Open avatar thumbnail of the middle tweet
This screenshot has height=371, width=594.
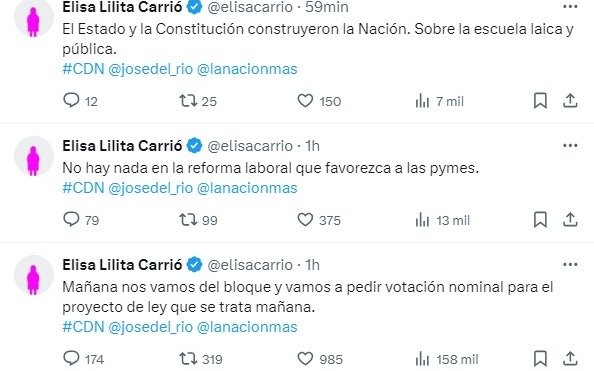34,156
